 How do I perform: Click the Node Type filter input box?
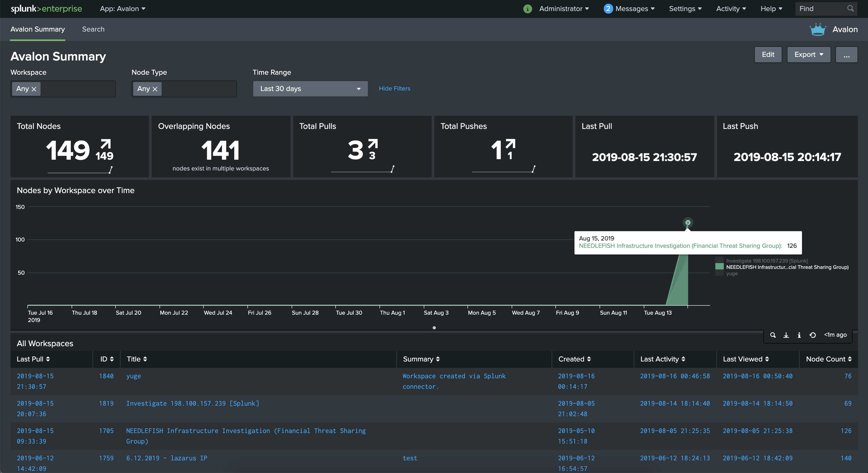184,89
